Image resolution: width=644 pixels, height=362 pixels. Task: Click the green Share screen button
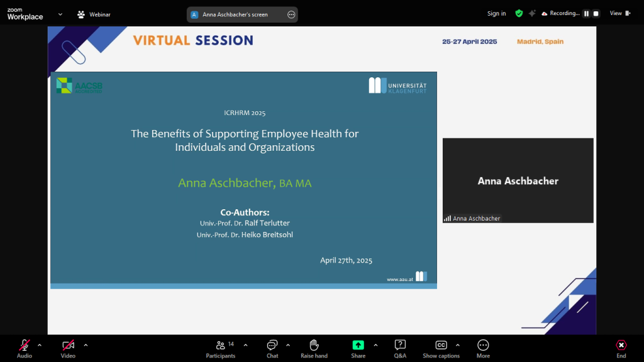pyautogui.click(x=358, y=345)
